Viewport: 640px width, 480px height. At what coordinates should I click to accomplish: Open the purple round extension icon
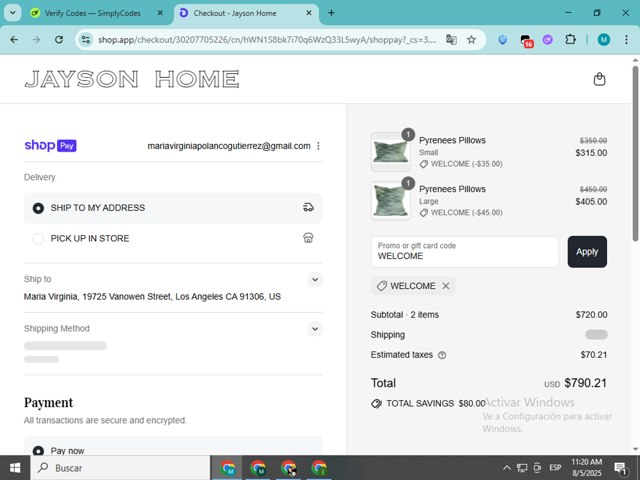(548, 40)
